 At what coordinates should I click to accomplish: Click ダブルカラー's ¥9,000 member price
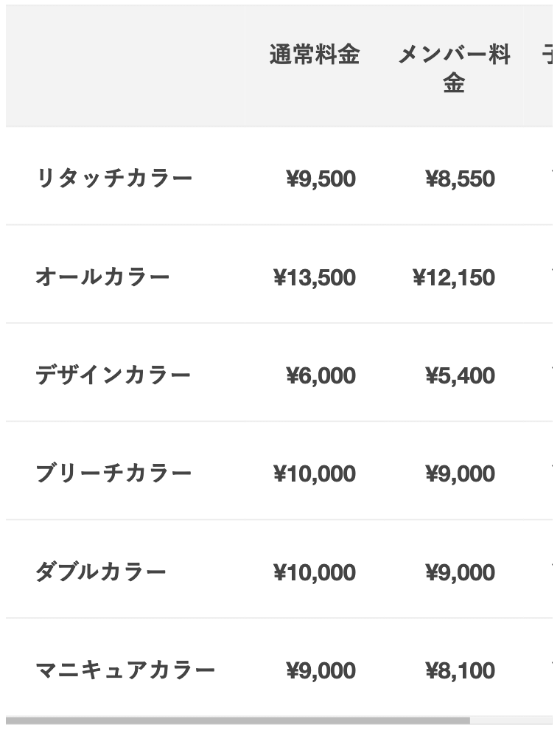coord(461,572)
